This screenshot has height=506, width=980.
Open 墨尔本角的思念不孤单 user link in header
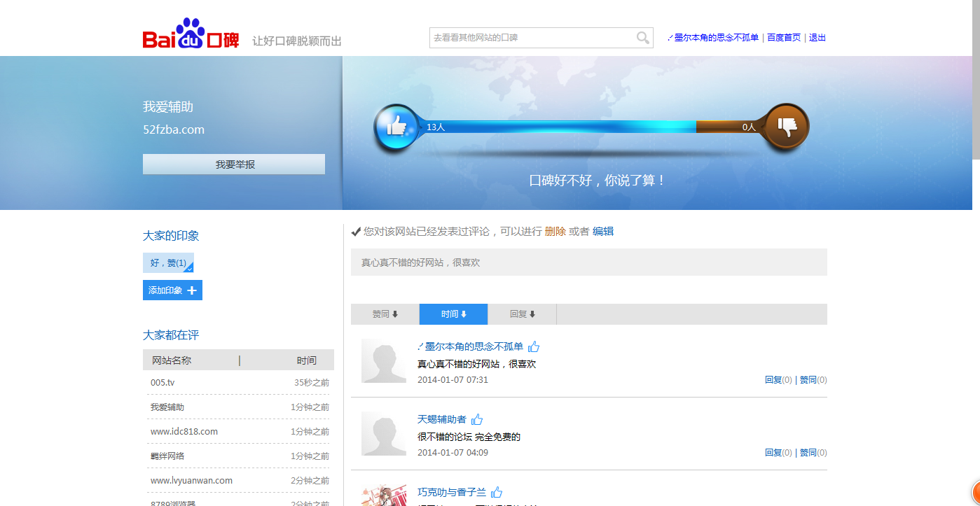point(714,38)
